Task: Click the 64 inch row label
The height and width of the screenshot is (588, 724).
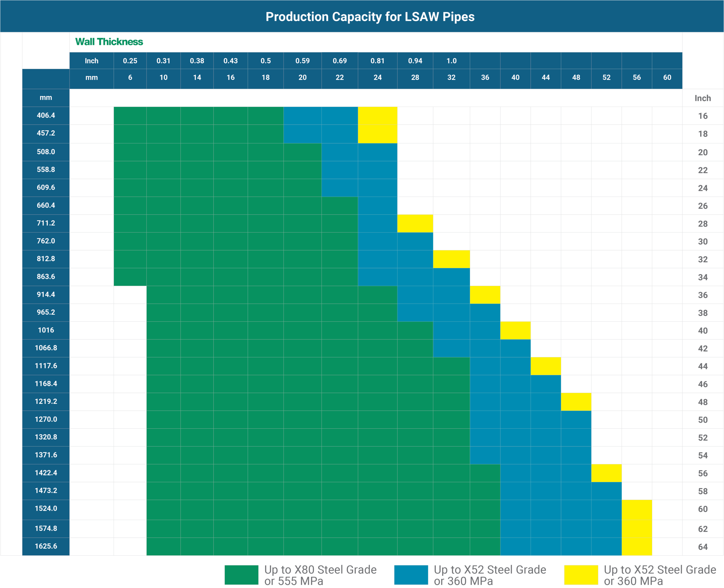Action: point(703,547)
